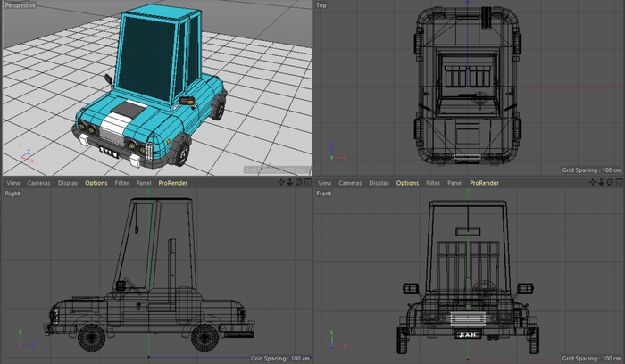
Task: Click the maximize viewport icon in Right view
Action: point(306,182)
